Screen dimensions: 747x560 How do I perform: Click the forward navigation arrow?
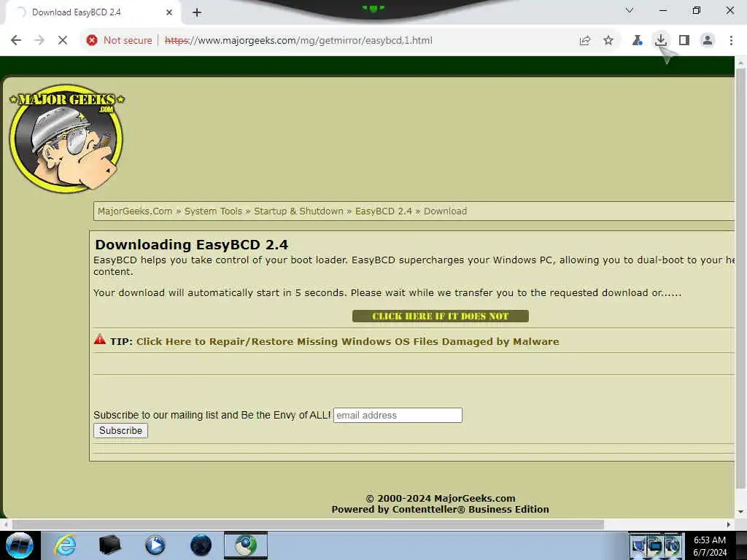[x=39, y=41]
